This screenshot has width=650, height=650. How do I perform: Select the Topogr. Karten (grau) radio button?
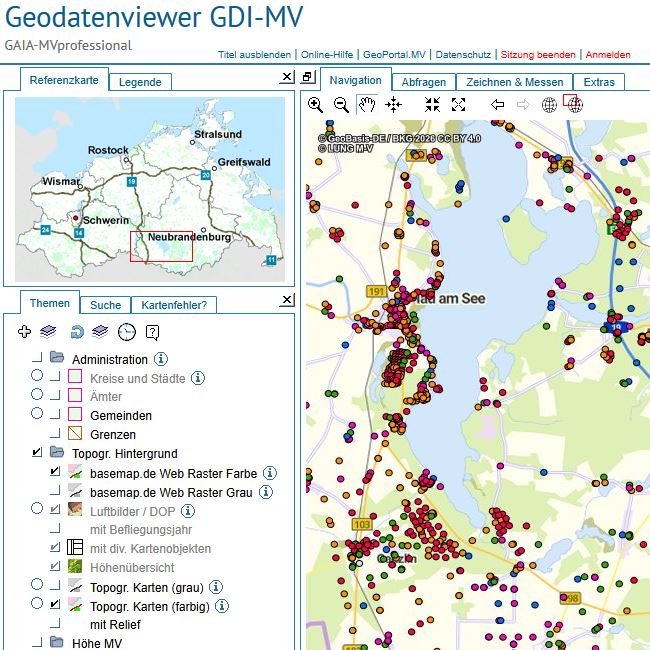click(37, 584)
